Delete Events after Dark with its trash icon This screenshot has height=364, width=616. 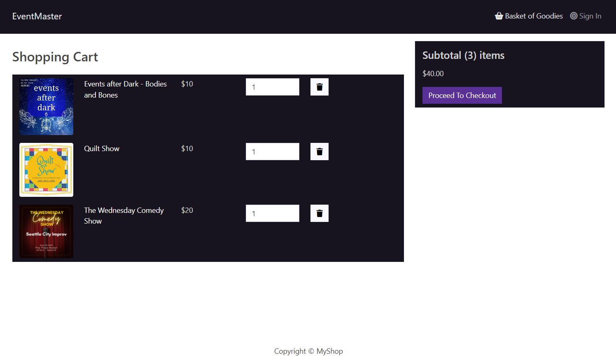[x=319, y=86]
